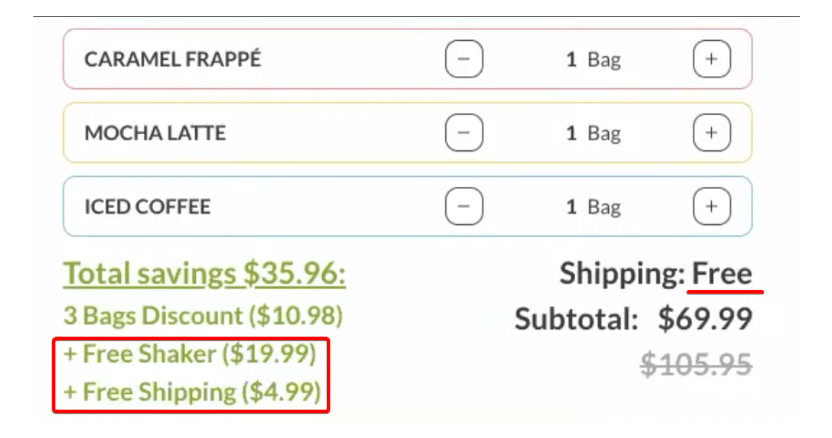This screenshot has width=832, height=438.
Task: Click the Free Shipping savings line
Action: tap(192, 392)
